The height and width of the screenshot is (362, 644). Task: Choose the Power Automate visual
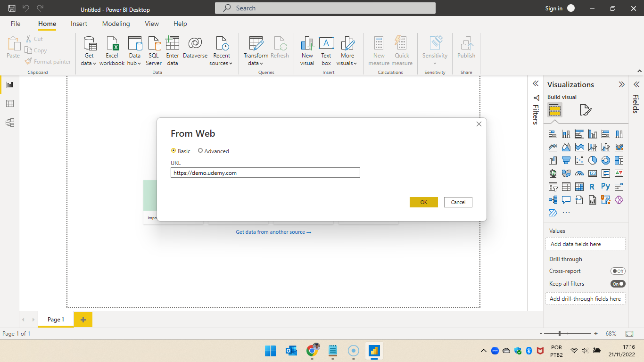553,213
